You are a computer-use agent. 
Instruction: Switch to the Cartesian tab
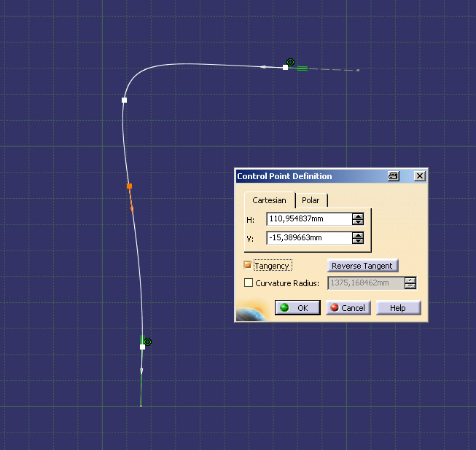coord(269,200)
